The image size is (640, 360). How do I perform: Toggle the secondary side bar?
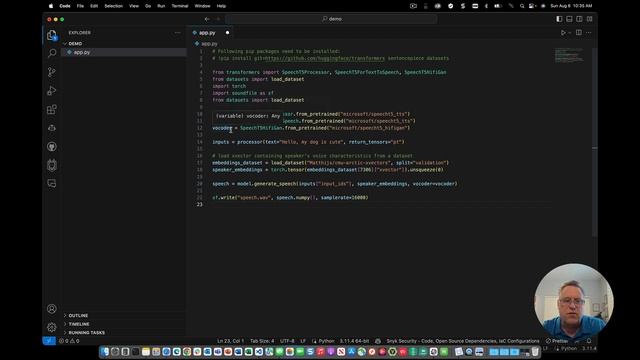point(580,19)
